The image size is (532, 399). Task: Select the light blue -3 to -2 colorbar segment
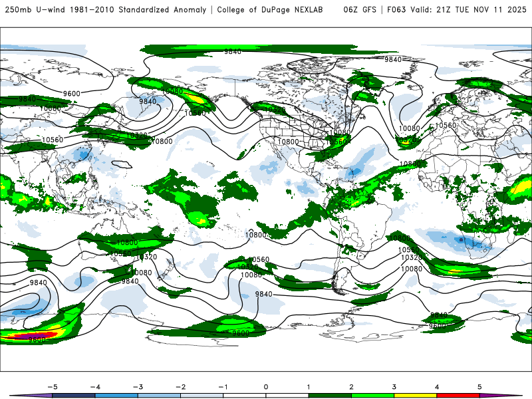pos(159,396)
